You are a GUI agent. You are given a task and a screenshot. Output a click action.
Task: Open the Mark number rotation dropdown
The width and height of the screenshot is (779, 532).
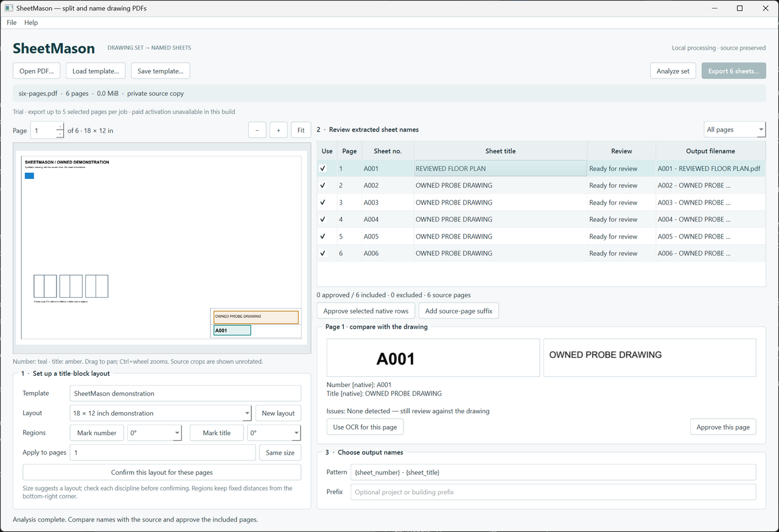point(154,433)
